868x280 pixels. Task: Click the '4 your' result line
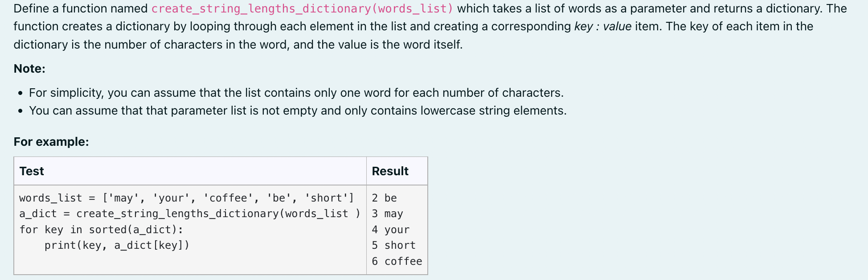390,230
